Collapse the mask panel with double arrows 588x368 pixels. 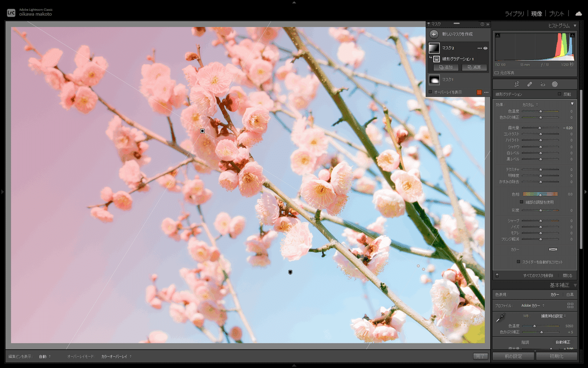(x=488, y=24)
